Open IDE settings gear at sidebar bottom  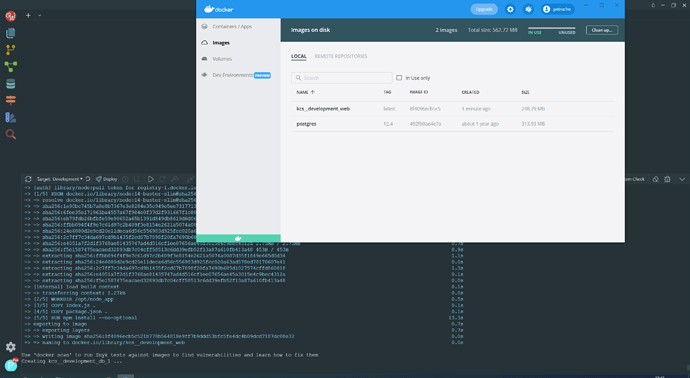11,347
